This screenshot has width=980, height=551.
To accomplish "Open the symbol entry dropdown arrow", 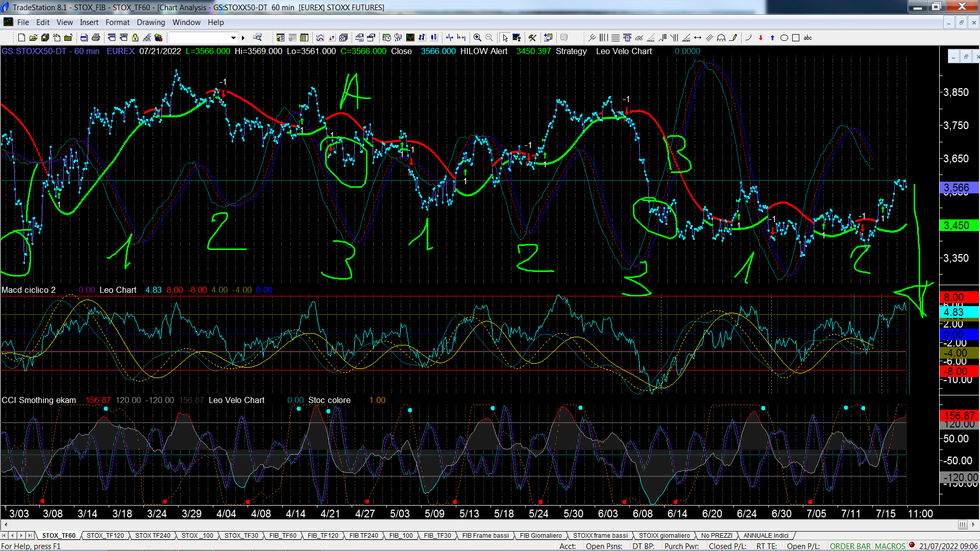I will tap(233, 38).
